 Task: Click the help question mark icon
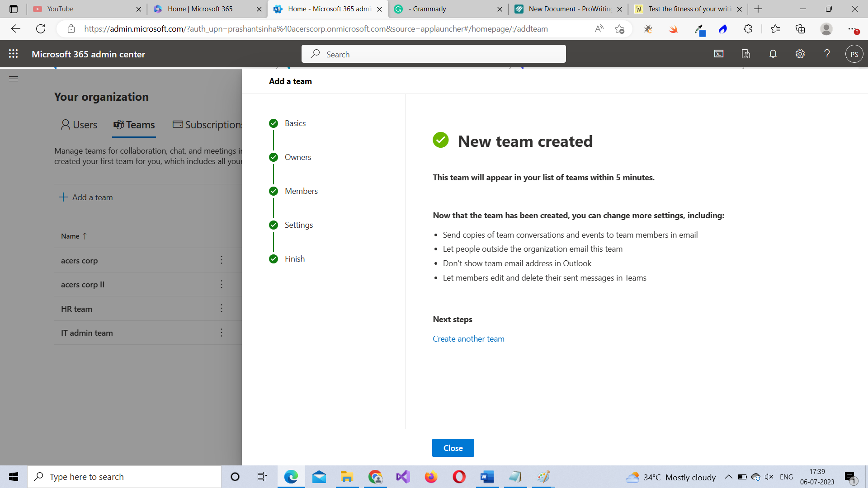827,54
